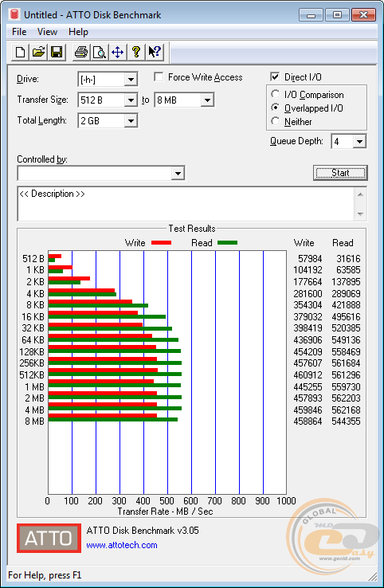The height and width of the screenshot is (588, 384).
Task: Click the 256KB write value 457607
Action: [308, 363]
